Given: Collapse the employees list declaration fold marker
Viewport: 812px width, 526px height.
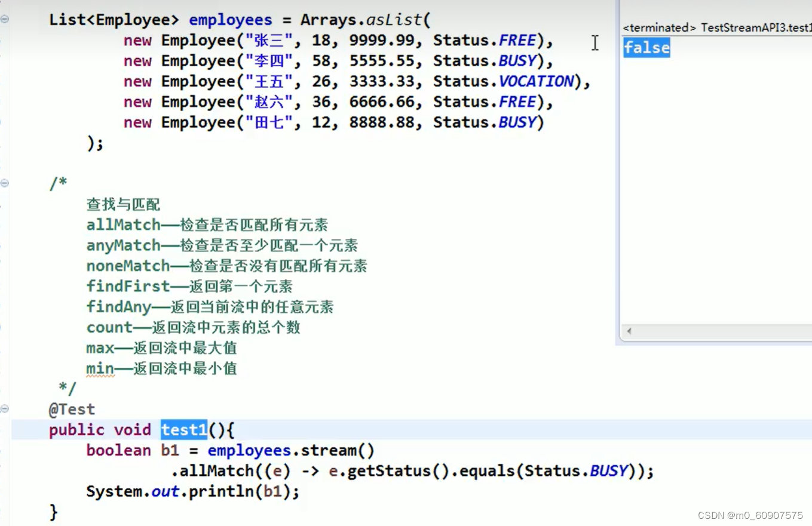Looking at the screenshot, I should pyautogui.click(x=5, y=19).
